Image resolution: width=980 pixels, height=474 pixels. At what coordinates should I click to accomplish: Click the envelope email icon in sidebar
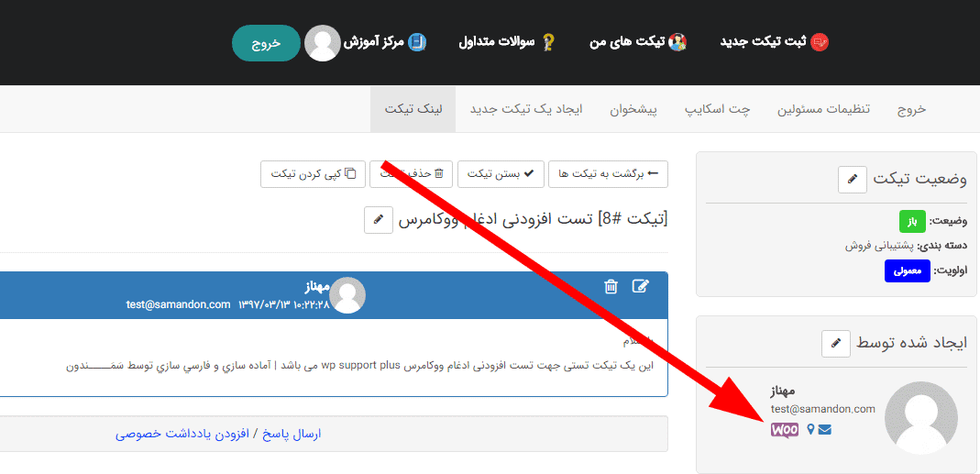click(x=824, y=430)
